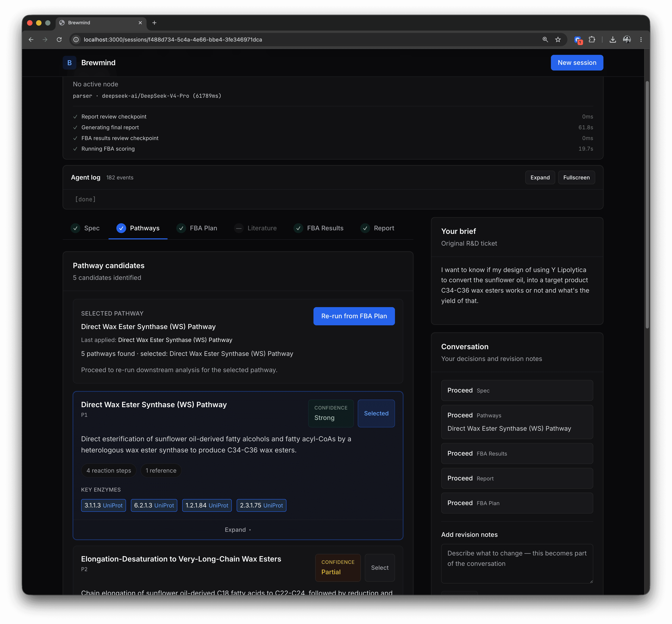The image size is (672, 624).
Task: Go back with browser back arrow
Action: [x=31, y=40]
